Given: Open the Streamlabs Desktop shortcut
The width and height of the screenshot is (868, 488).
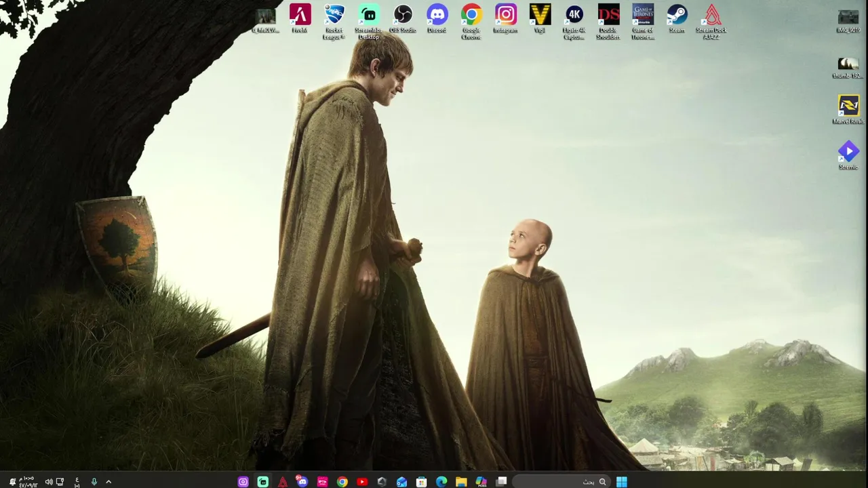Looking at the screenshot, I should (369, 22).
